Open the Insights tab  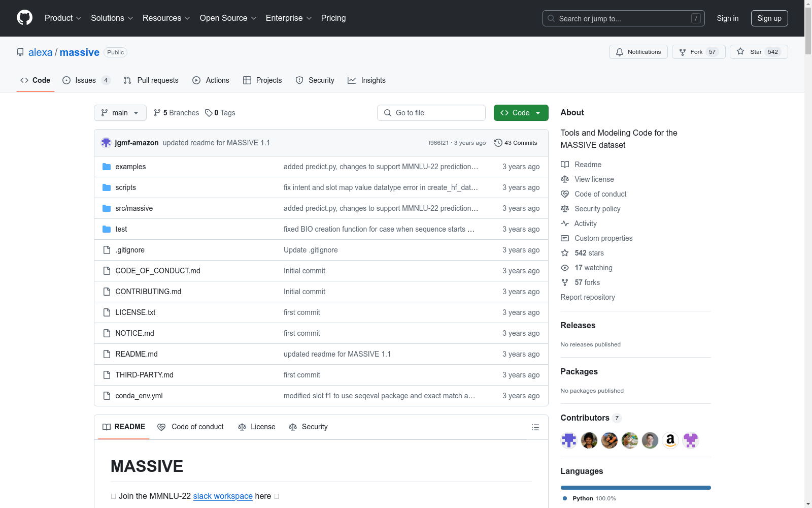click(366, 80)
